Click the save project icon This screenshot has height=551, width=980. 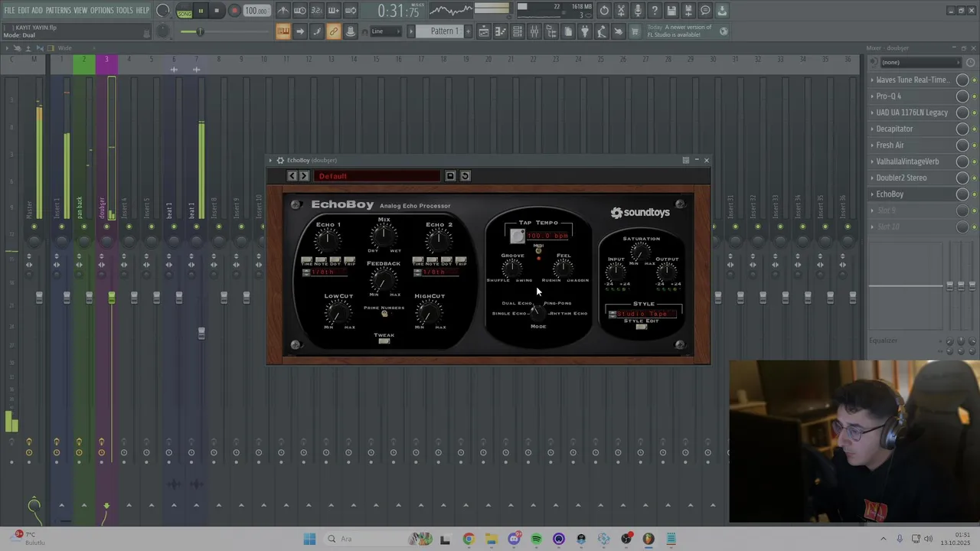(671, 11)
